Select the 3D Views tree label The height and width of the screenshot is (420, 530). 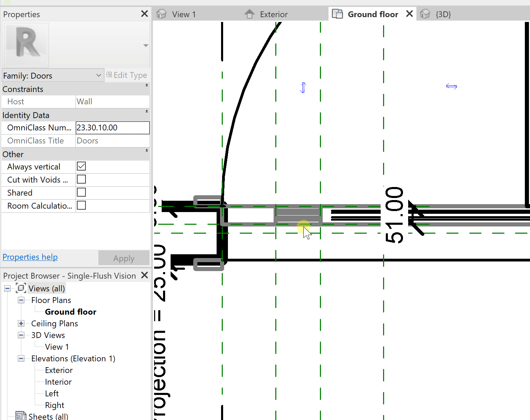coord(48,335)
